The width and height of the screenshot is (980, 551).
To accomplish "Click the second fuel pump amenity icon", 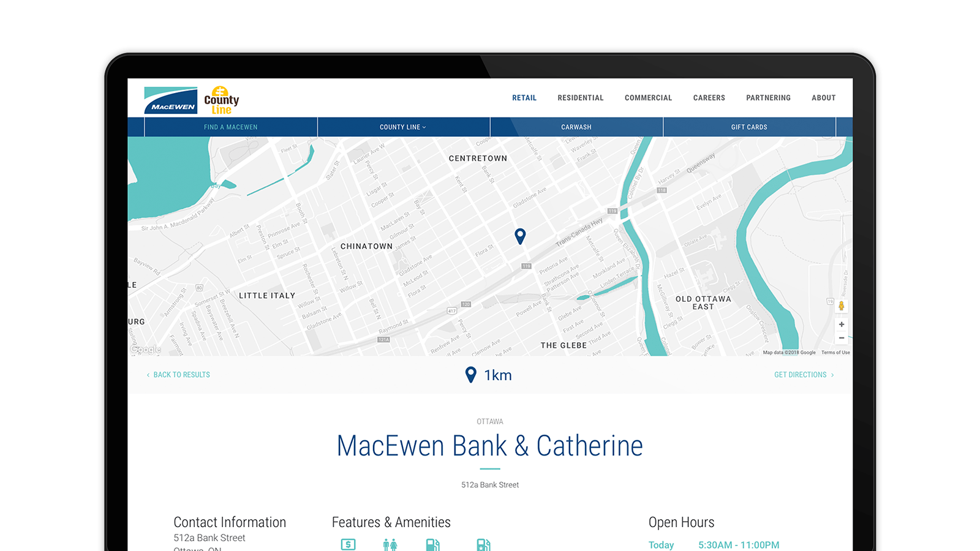I will tap(483, 544).
